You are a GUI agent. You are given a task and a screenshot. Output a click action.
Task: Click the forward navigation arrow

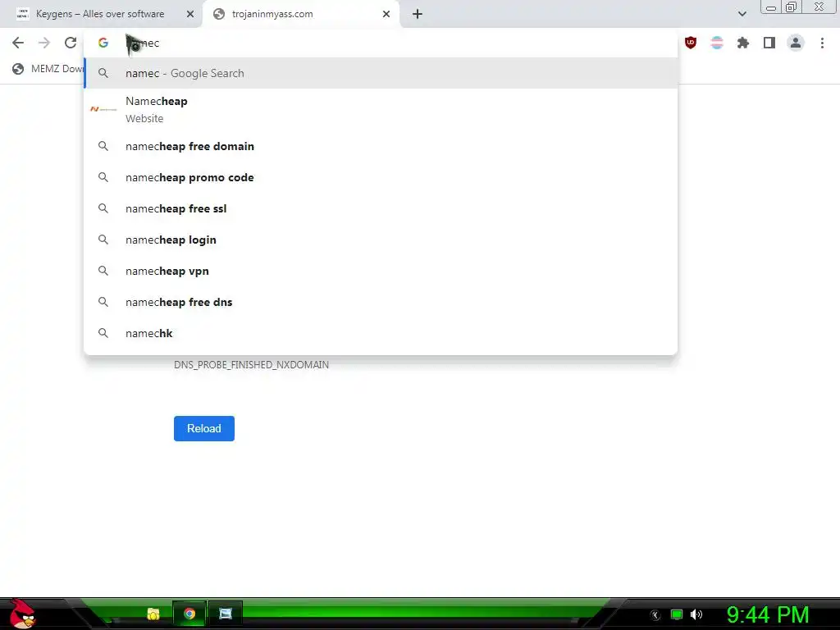pyautogui.click(x=44, y=43)
